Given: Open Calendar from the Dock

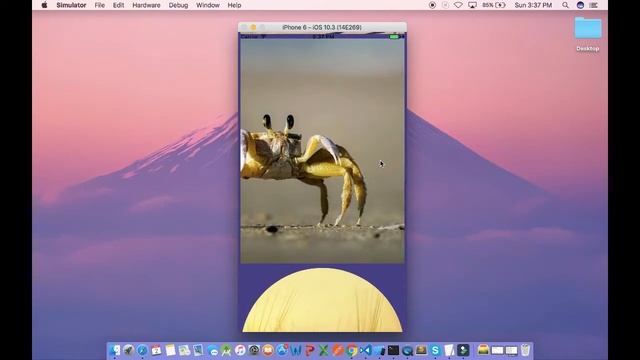Looking at the screenshot, I should pos(156,350).
